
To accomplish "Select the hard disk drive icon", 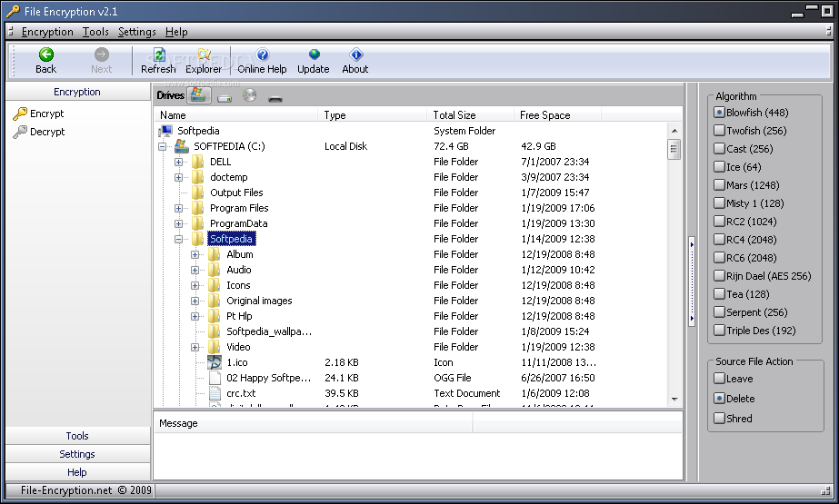I will pos(225,97).
